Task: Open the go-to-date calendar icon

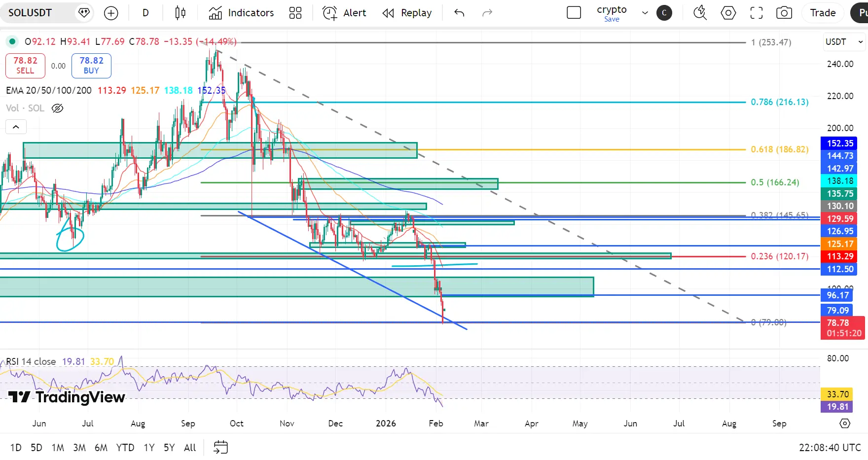Action: pyautogui.click(x=220, y=447)
